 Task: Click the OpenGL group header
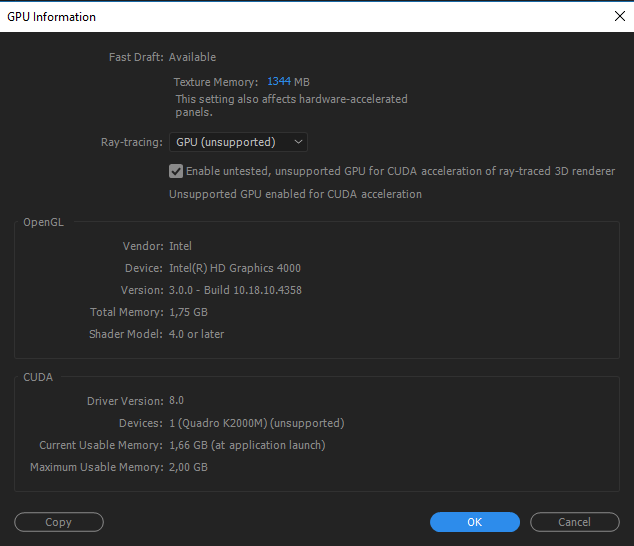click(43, 222)
